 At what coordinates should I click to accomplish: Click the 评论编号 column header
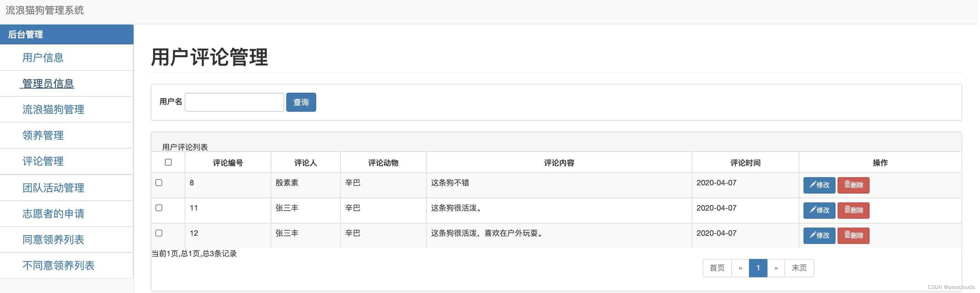click(228, 163)
